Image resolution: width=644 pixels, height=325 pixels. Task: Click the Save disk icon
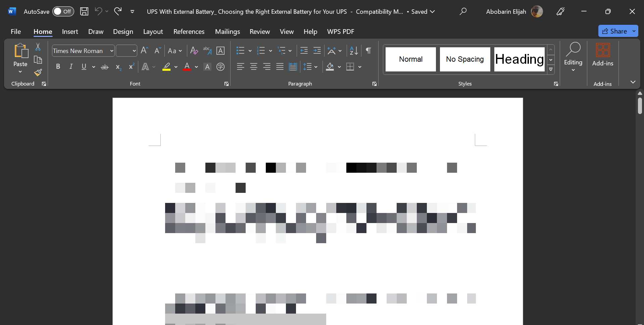(x=84, y=11)
